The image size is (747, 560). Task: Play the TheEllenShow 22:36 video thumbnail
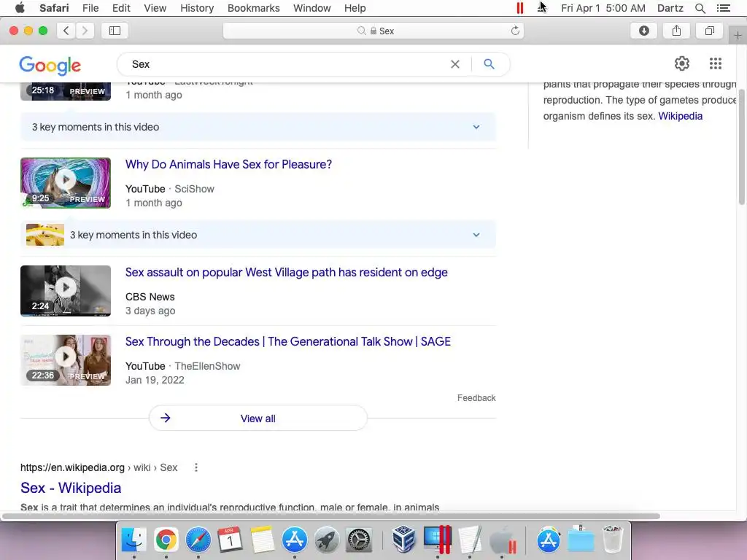tap(66, 360)
